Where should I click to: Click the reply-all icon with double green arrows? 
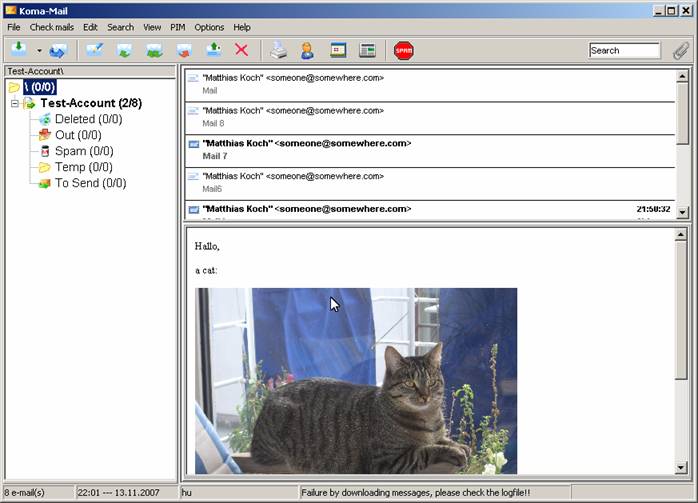[154, 50]
